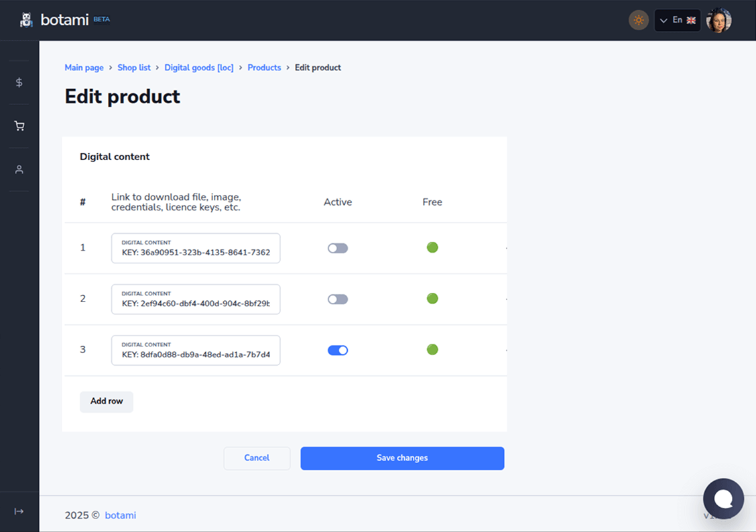Click the botami robot logo
This screenshot has width=756, height=532.
pyautogui.click(x=26, y=19)
